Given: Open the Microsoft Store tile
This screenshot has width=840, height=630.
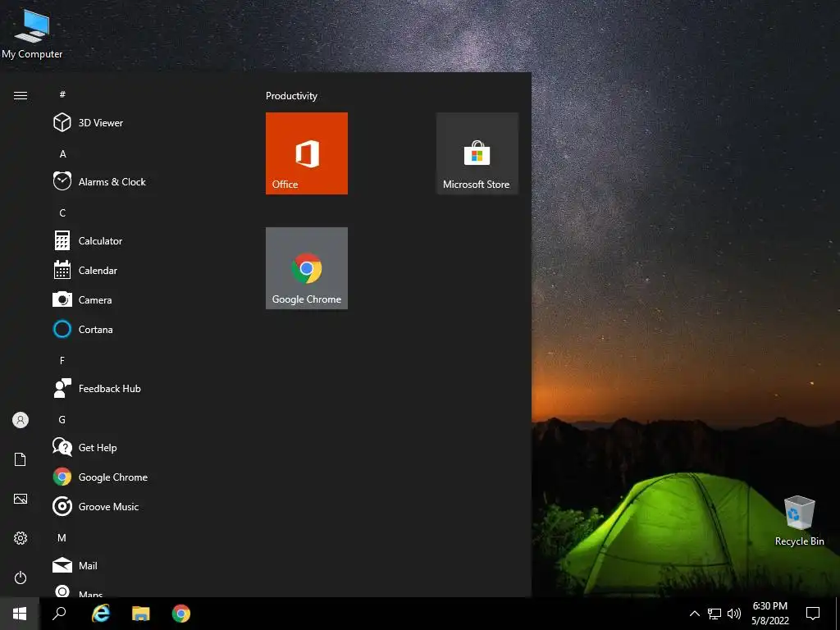Looking at the screenshot, I should (x=477, y=153).
